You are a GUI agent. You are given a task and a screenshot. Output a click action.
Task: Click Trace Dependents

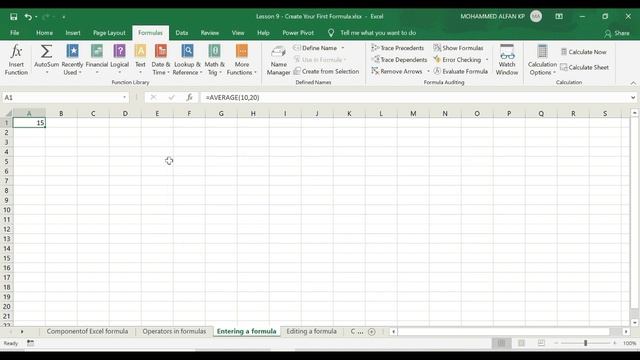point(399,60)
